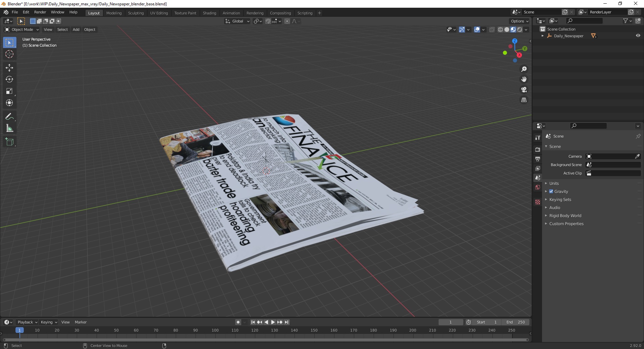Switch orthographic/perspective grid icon
The image size is (644, 349).
tap(524, 100)
